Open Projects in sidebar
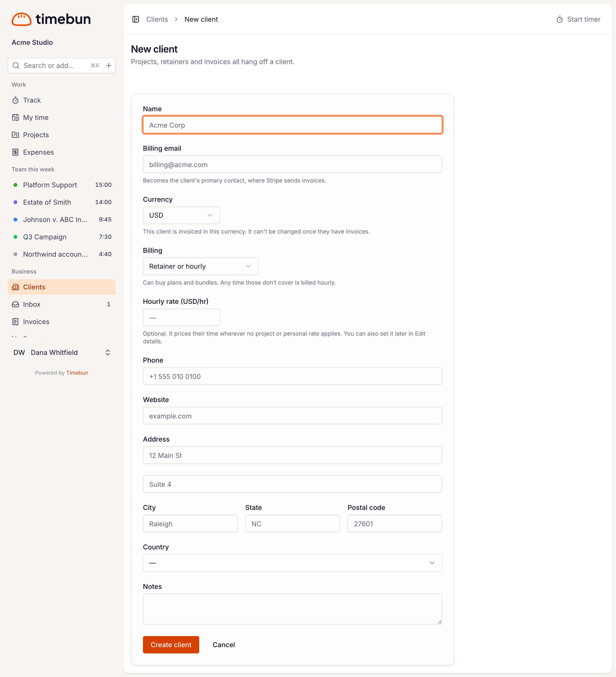The width and height of the screenshot is (616, 677). pyautogui.click(x=61, y=135)
